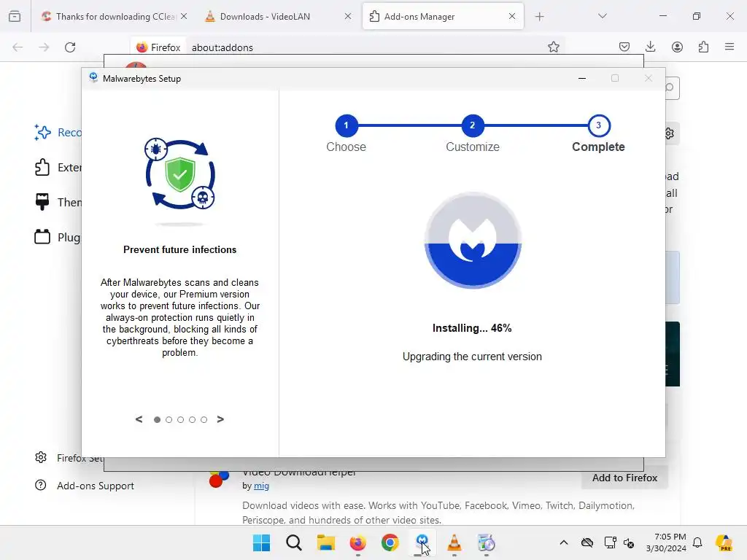
Task: Select Extensions in add-ons sidebar
Action: 57,168
